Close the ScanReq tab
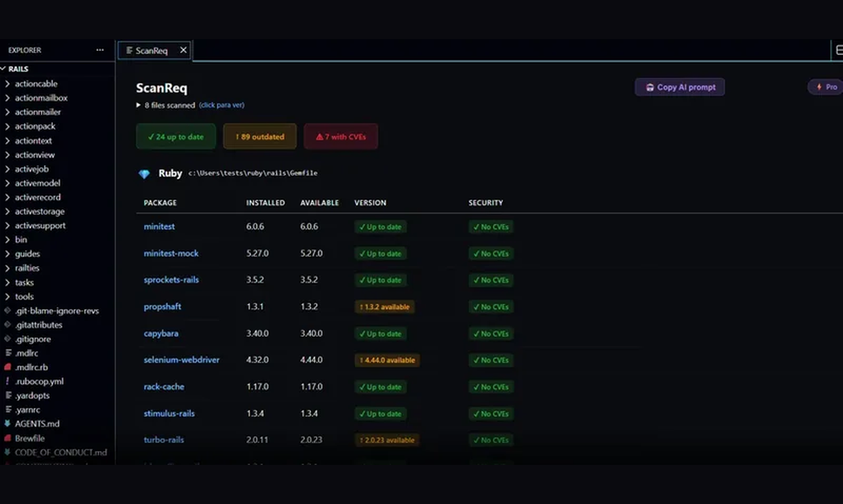This screenshot has width=843, height=504. point(183,50)
